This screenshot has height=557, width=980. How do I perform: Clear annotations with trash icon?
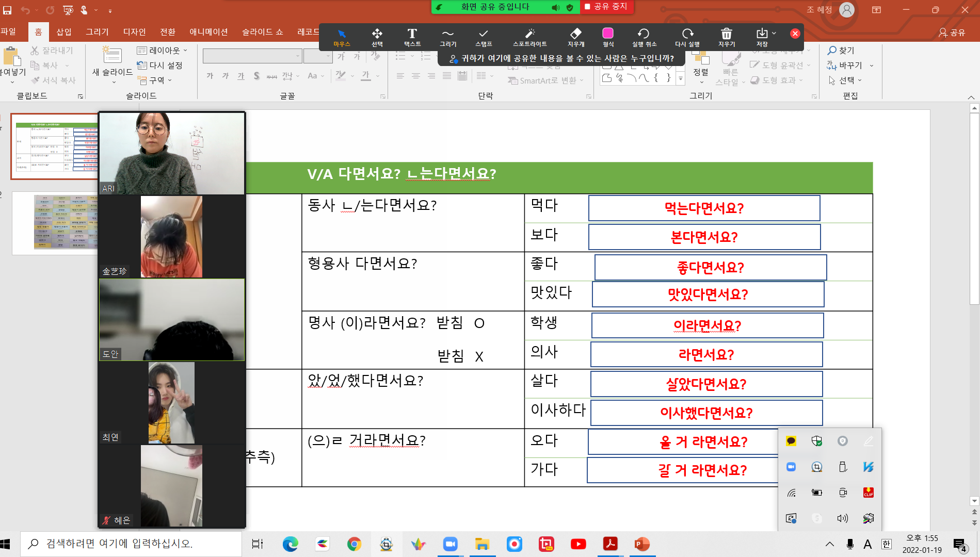727,37
